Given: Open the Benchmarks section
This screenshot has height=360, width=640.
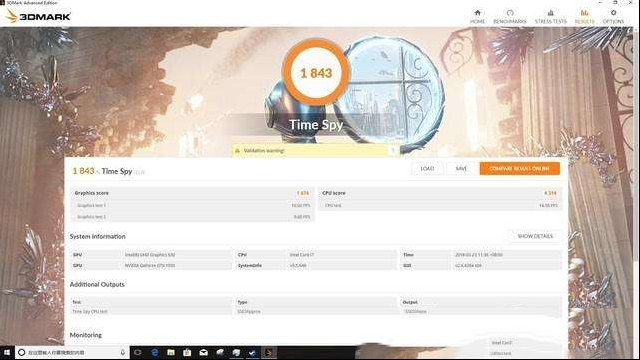Looking at the screenshot, I should (510, 16).
